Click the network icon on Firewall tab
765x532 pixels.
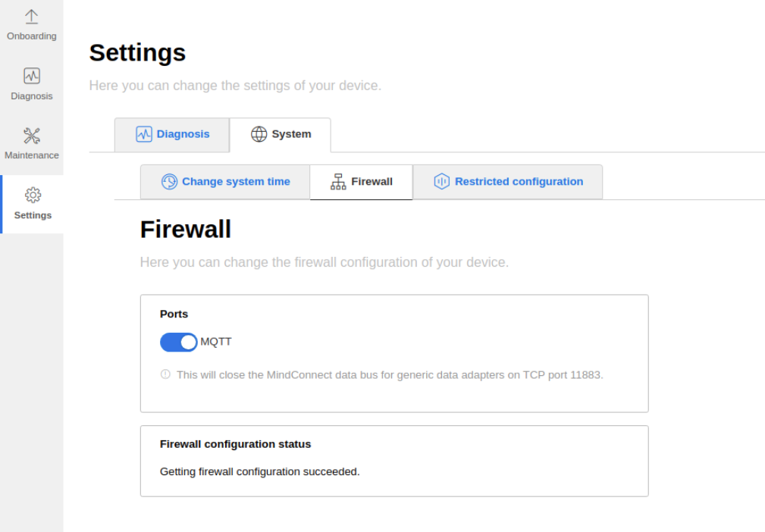coord(338,182)
